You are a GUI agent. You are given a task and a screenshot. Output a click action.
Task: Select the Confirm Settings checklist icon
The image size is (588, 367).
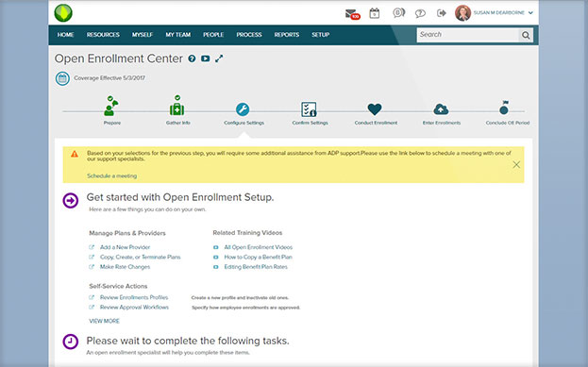[x=309, y=109]
